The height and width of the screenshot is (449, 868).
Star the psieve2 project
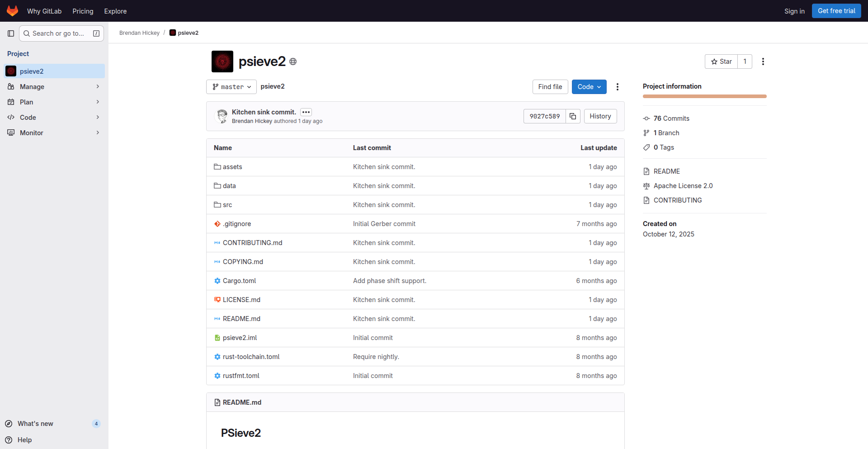(x=721, y=61)
